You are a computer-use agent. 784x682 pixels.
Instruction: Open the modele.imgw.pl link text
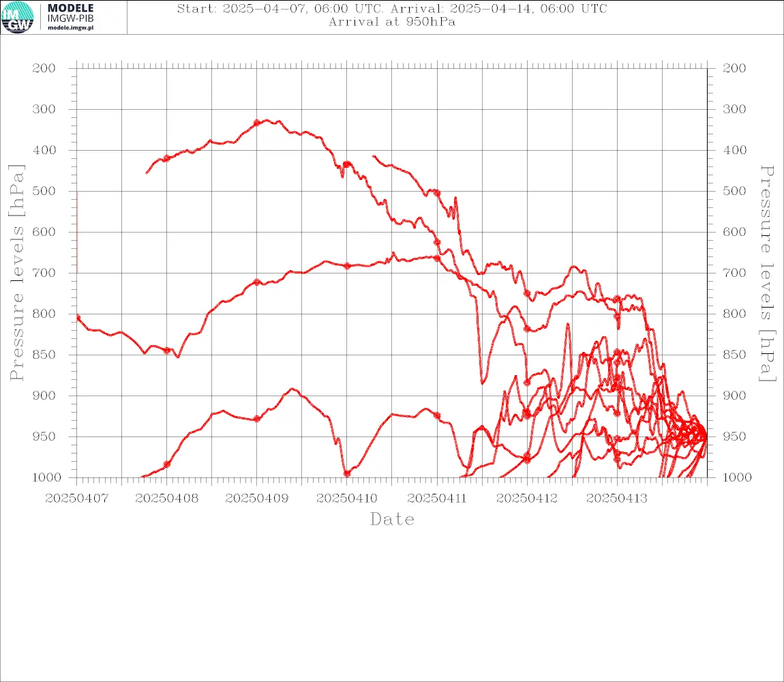[70, 28]
